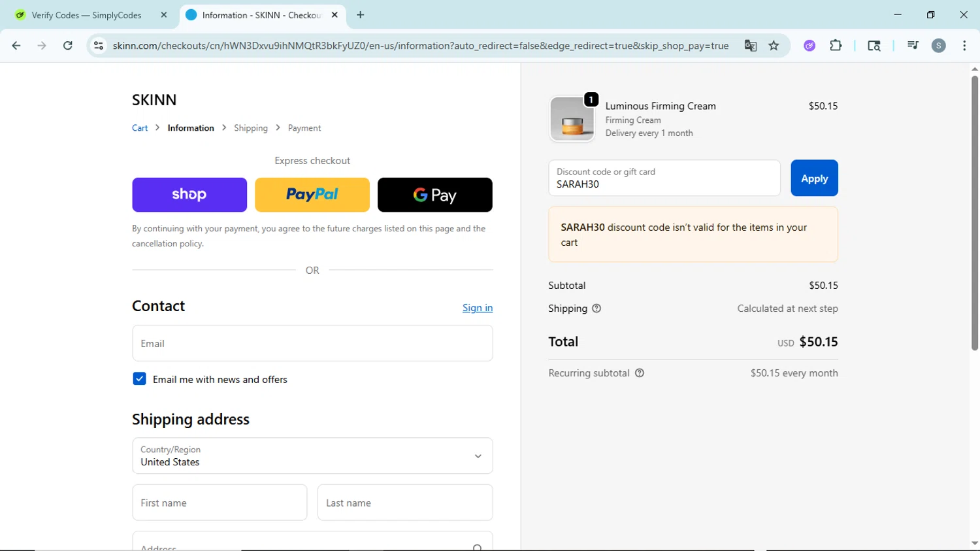Click the 'Delivery every 1 month' text
Screen dimensions: 980x551
649,133
